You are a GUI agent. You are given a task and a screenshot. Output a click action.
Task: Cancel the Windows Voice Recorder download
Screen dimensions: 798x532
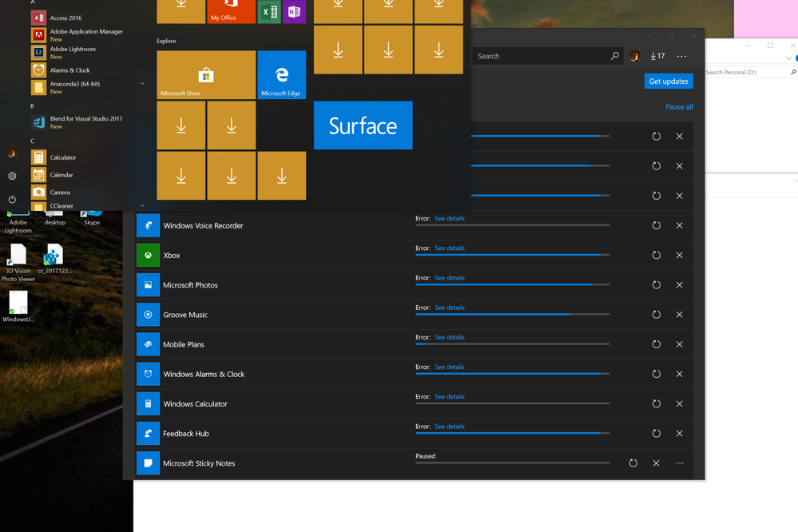click(680, 225)
